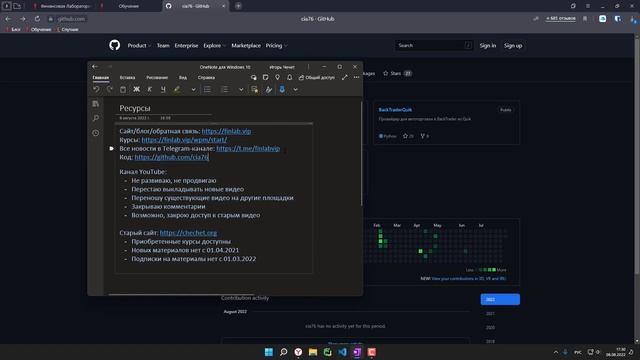Open a new browser tab with plus button

238,6
